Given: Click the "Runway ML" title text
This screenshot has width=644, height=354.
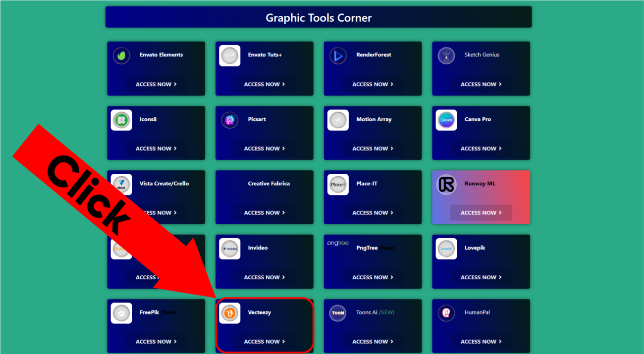Looking at the screenshot, I should [480, 184].
